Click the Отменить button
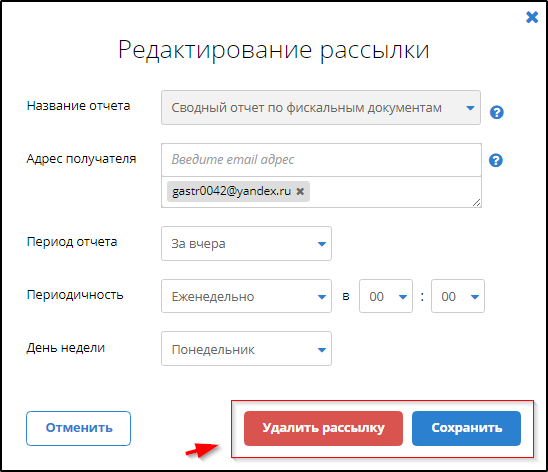Screen dimensions: 548x472 79,428
